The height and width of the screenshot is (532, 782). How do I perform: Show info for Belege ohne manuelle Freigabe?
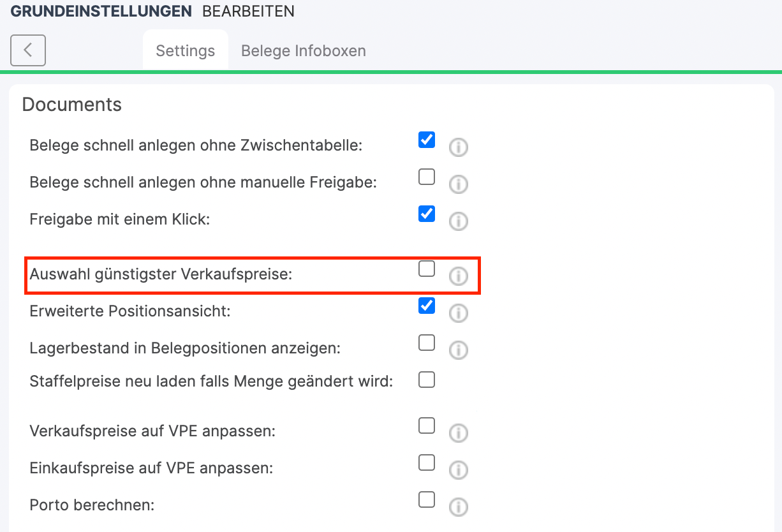[458, 184]
